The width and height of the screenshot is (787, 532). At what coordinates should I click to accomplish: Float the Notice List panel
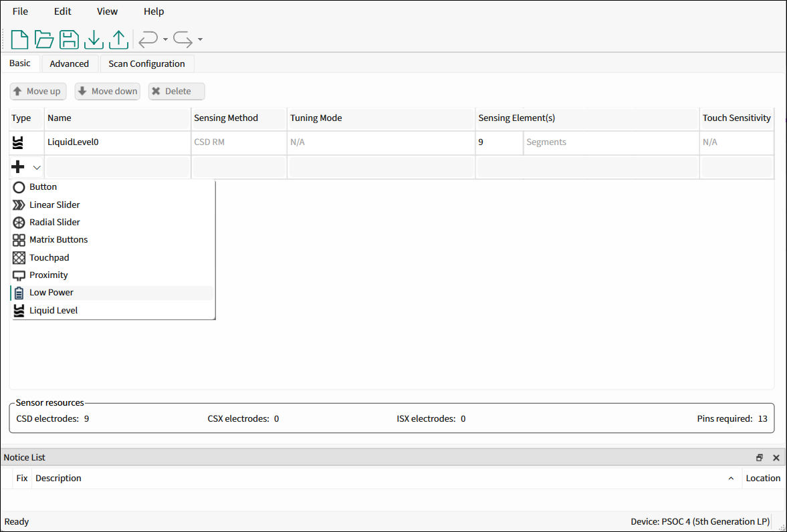tap(760, 458)
